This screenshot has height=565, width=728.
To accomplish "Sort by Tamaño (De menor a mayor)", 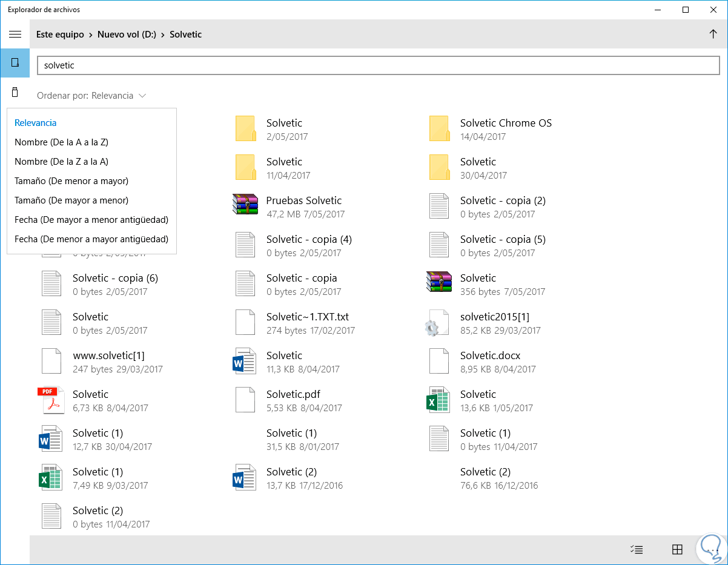I will pyautogui.click(x=91, y=181).
